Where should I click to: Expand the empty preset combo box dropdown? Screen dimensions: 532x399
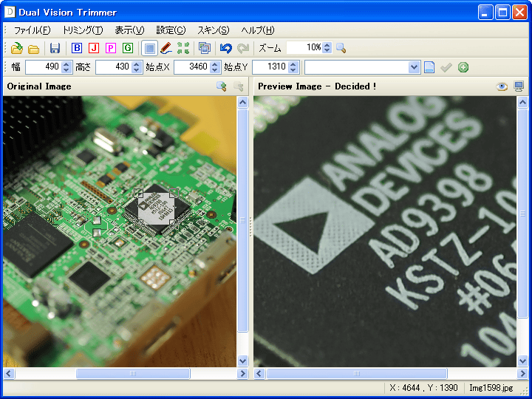pyautogui.click(x=415, y=67)
